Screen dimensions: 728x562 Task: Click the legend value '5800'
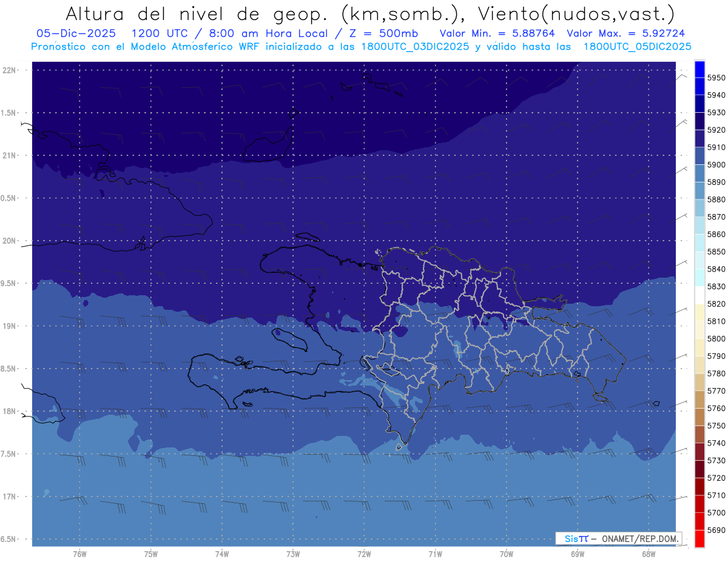[716, 339]
